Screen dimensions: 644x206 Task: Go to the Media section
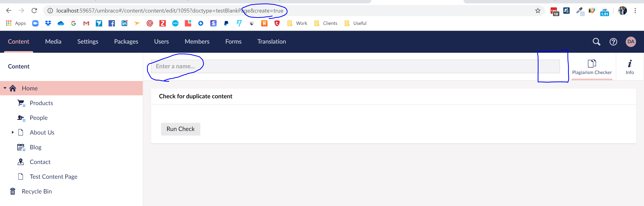tap(53, 42)
